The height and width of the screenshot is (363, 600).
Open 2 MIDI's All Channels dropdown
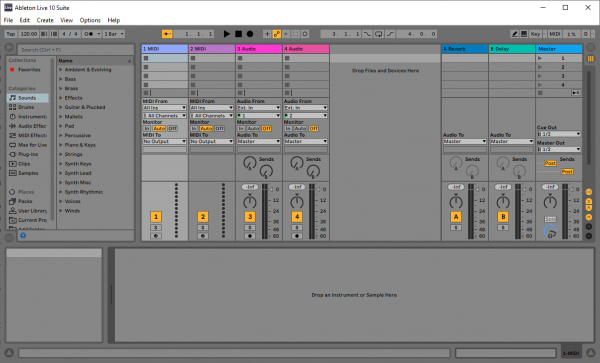point(212,116)
